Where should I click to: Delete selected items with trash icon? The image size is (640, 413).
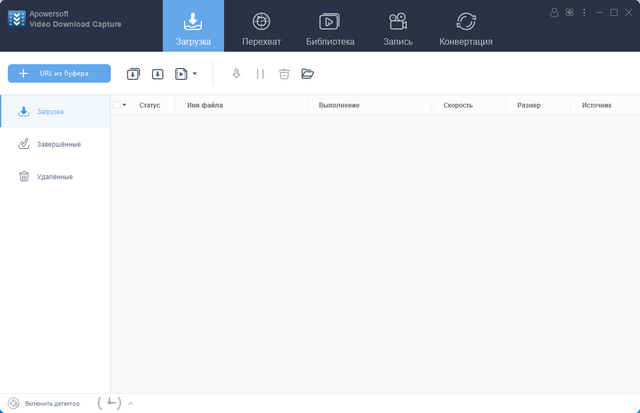coord(284,73)
